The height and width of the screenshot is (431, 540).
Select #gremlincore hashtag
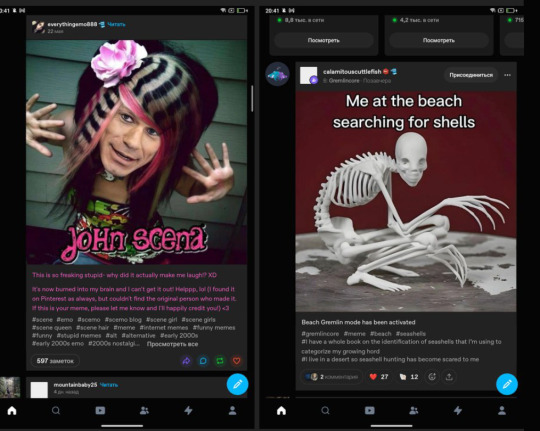point(320,333)
